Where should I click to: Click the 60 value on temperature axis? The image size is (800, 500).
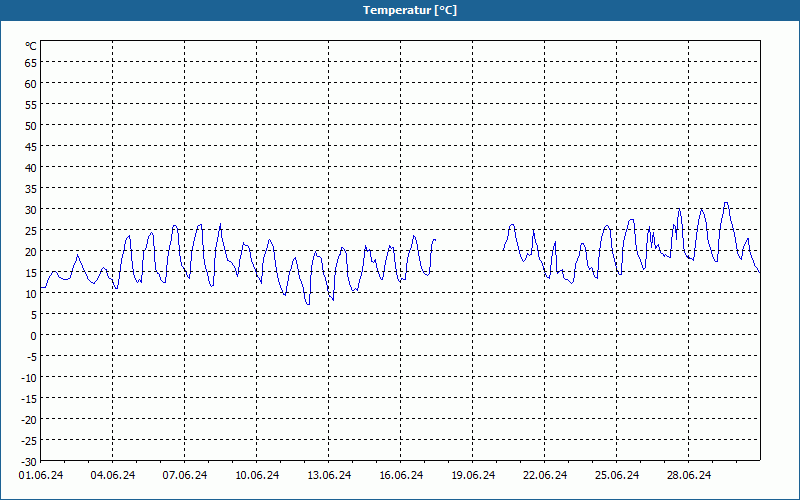point(31,84)
